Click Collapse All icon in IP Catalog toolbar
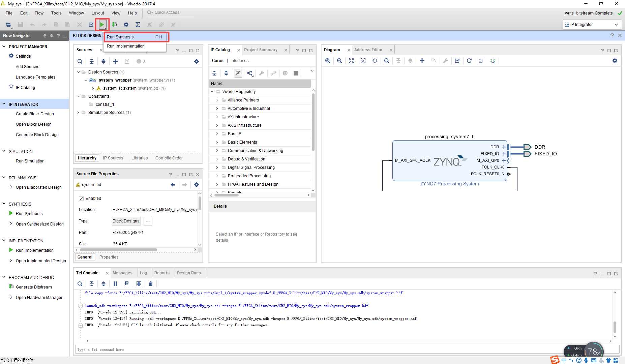Image resolution: width=625 pixels, height=364 pixels. 214,73
